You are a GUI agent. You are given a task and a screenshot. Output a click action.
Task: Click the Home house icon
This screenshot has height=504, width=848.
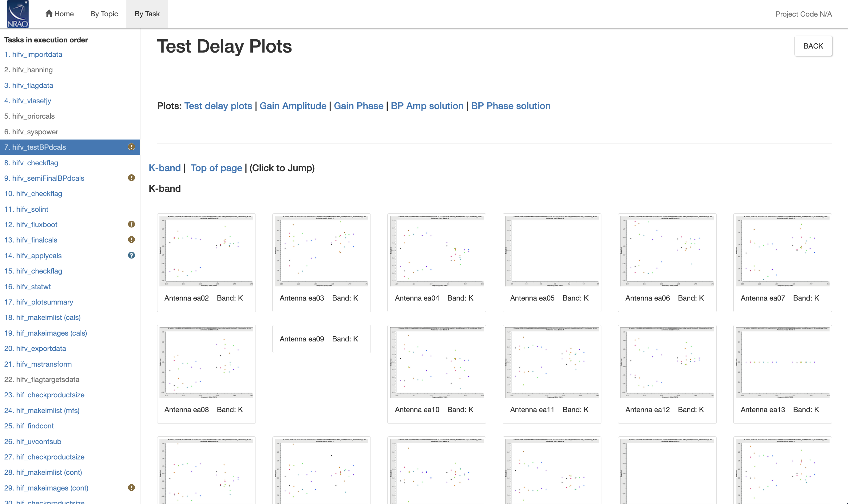pyautogui.click(x=49, y=14)
